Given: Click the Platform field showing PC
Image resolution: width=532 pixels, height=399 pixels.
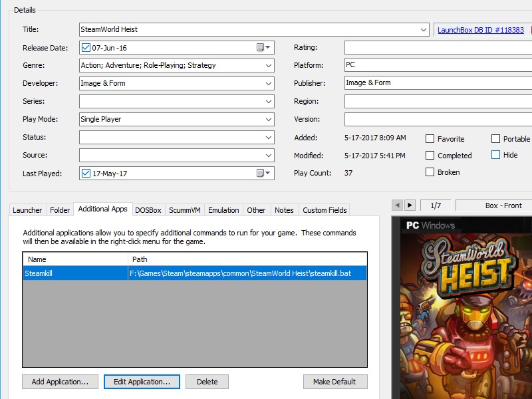Looking at the screenshot, I should click(x=438, y=65).
